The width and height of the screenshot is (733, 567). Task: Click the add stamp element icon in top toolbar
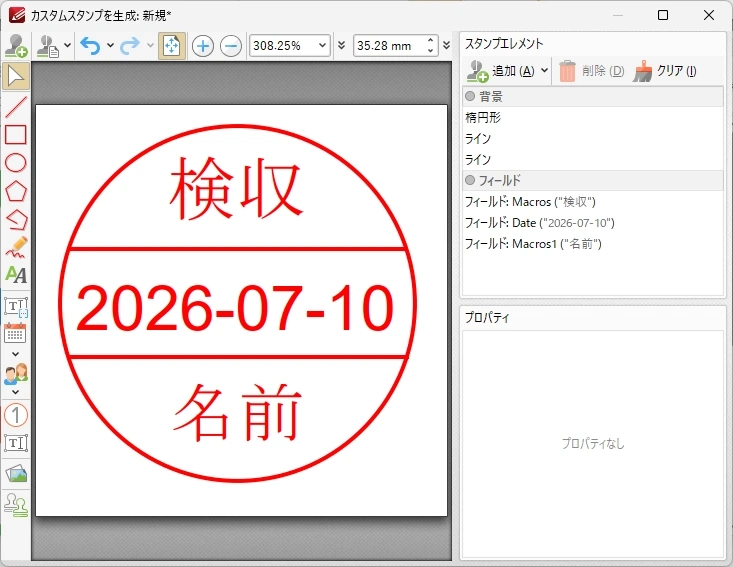pos(16,46)
